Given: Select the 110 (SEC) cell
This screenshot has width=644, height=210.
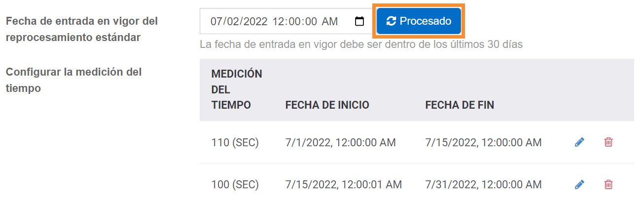Looking at the screenshot, I should point(235,143).
